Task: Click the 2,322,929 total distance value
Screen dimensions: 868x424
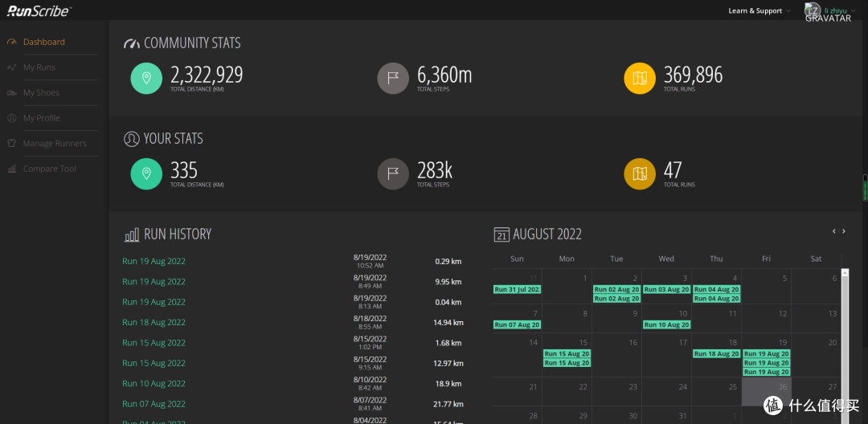Action: [207, 75]
